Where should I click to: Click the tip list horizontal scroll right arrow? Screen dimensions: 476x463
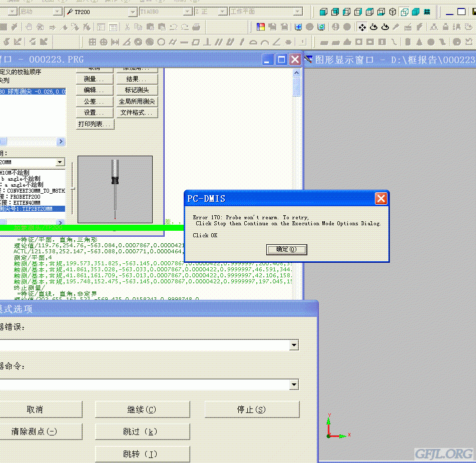click(x=61, y=142)
